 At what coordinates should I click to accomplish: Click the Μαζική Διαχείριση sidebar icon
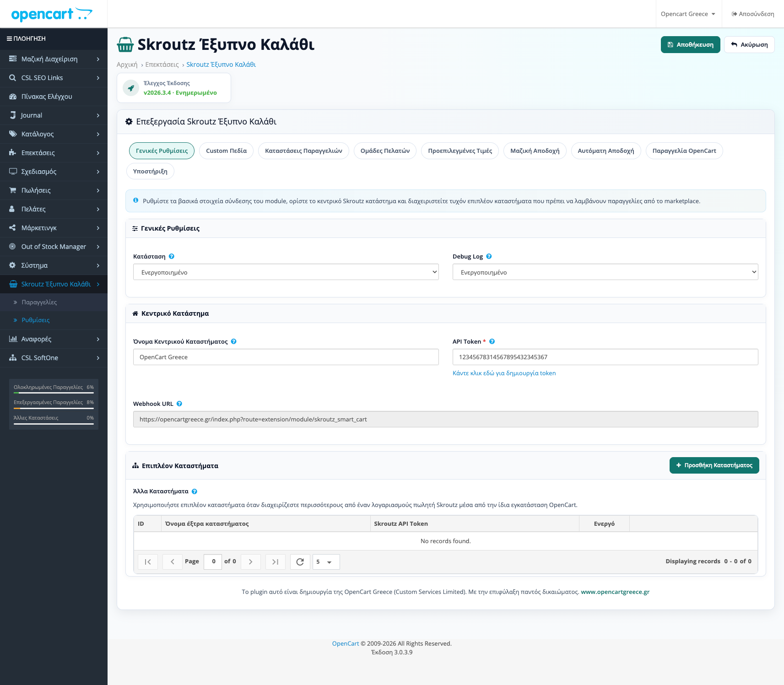click(13, 59)
